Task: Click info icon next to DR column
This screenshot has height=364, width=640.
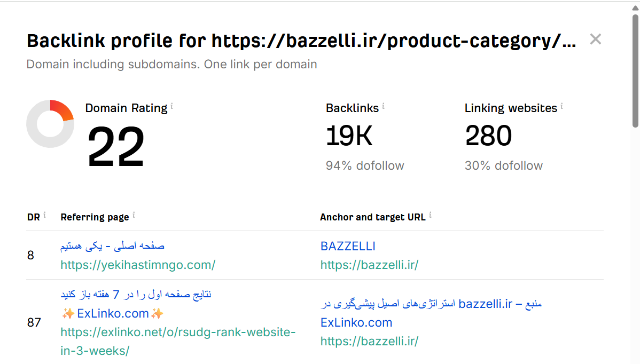Action: (44, 215)
